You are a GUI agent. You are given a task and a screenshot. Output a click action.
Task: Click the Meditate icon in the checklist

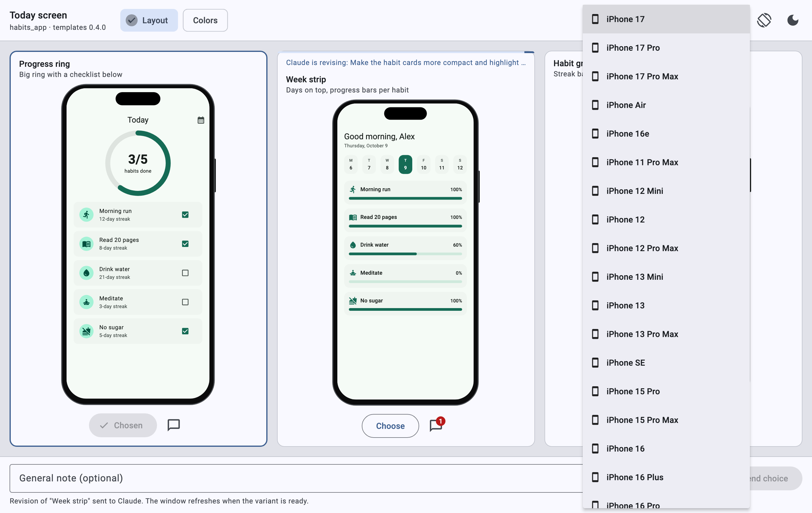(86, 302)
